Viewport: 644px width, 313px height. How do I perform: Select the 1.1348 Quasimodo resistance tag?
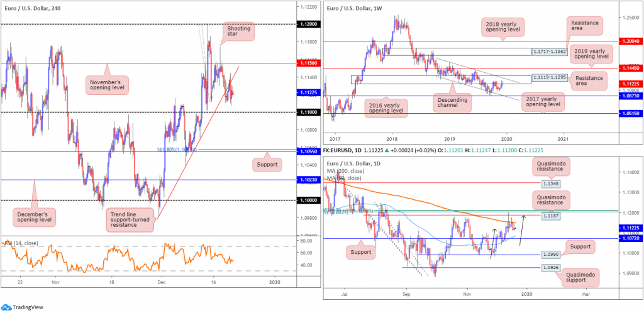pyautogui.click(x=551, y=184)
